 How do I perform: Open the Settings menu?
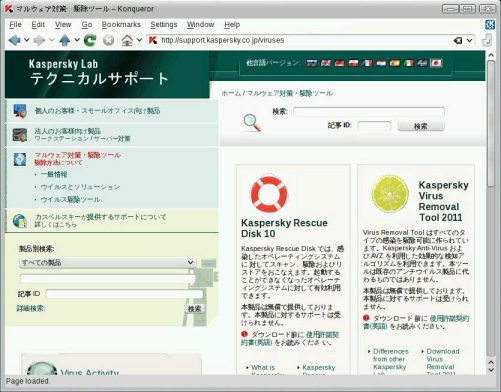164,25
